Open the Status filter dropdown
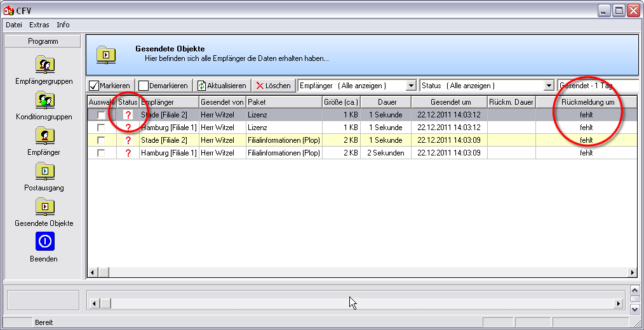 549,86
